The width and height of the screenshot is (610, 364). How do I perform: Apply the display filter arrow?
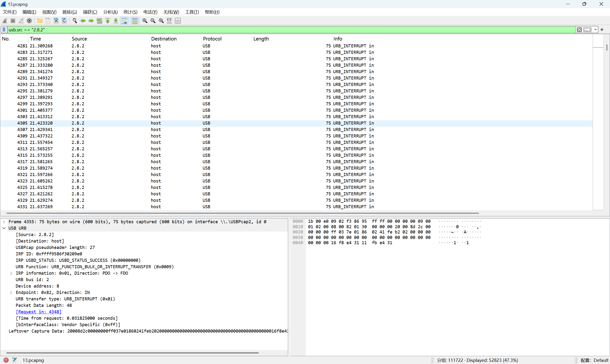tap(587, 30)
